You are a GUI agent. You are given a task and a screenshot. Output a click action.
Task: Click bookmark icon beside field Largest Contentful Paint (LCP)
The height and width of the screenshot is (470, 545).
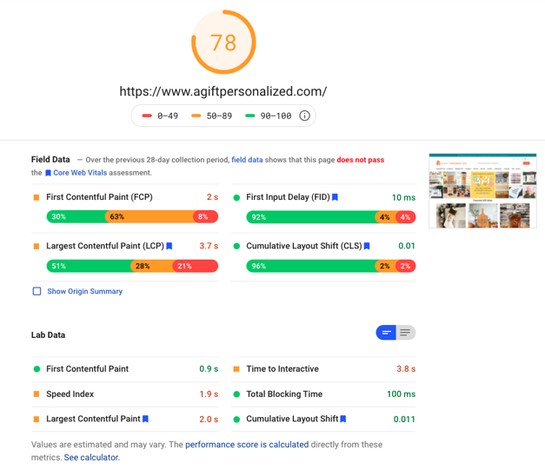point(169,246)
